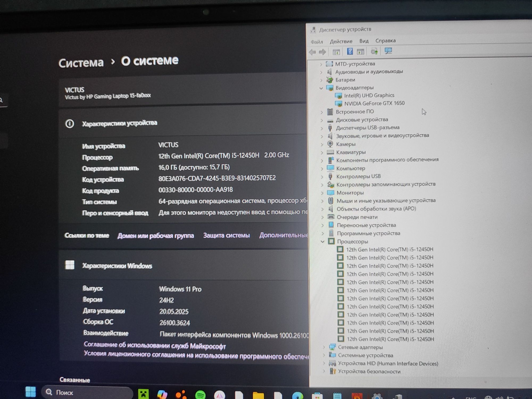Select Intel(R) UHD Graphics adapter
The image size is (532, 399).
[369, 95]
